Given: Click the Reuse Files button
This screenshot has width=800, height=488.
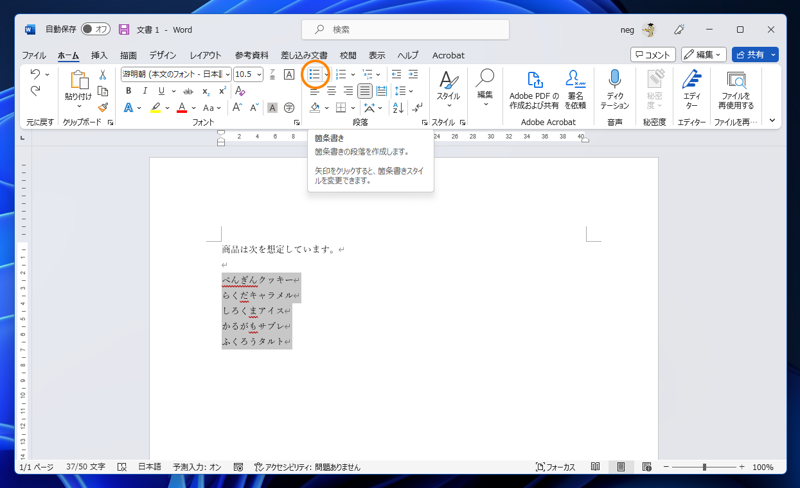Looking at the screenshot, I should (x=736, y=90).
